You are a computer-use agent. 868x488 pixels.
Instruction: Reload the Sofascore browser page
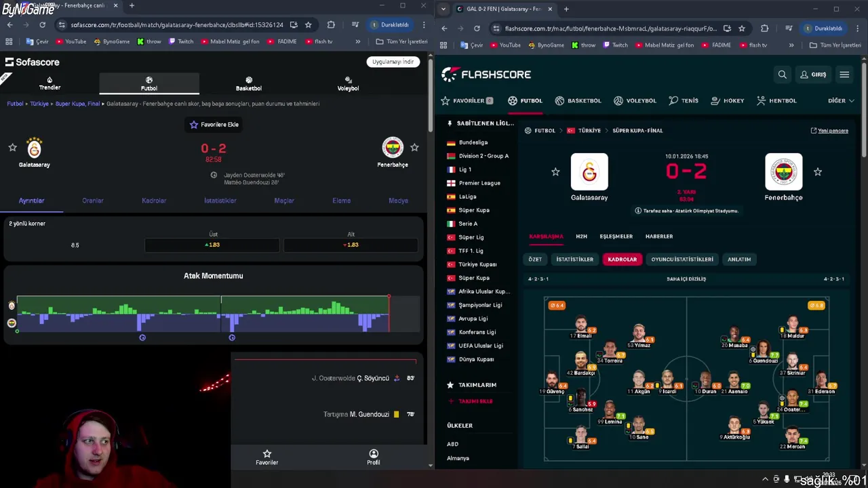pyautogui.click(x=42, y=24)
